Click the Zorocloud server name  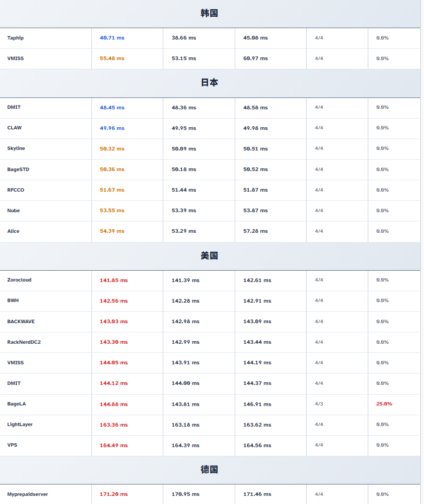pos(19,280)
